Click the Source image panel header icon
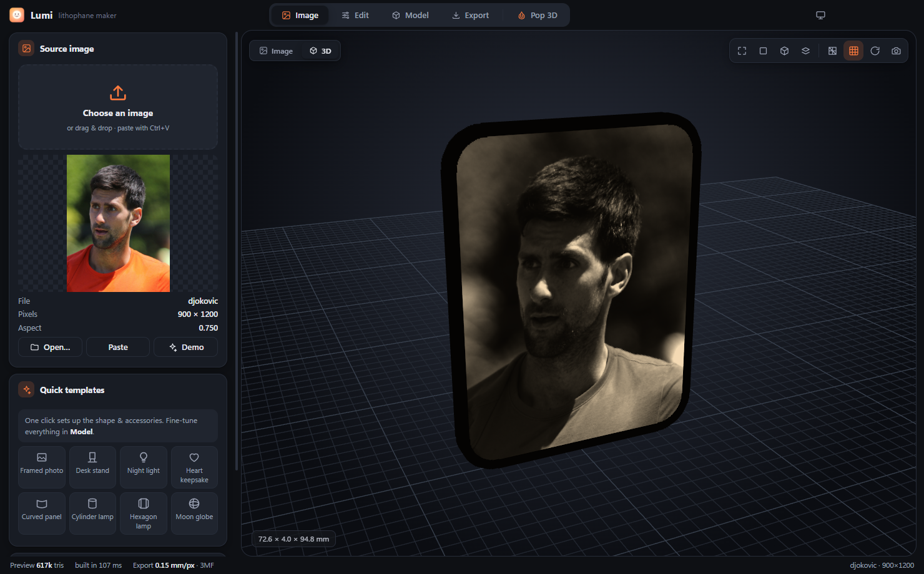 (x=26, y=49)
